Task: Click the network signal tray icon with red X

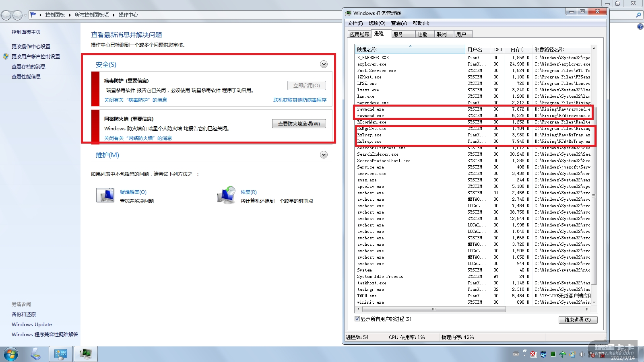Action: point(534,354)
